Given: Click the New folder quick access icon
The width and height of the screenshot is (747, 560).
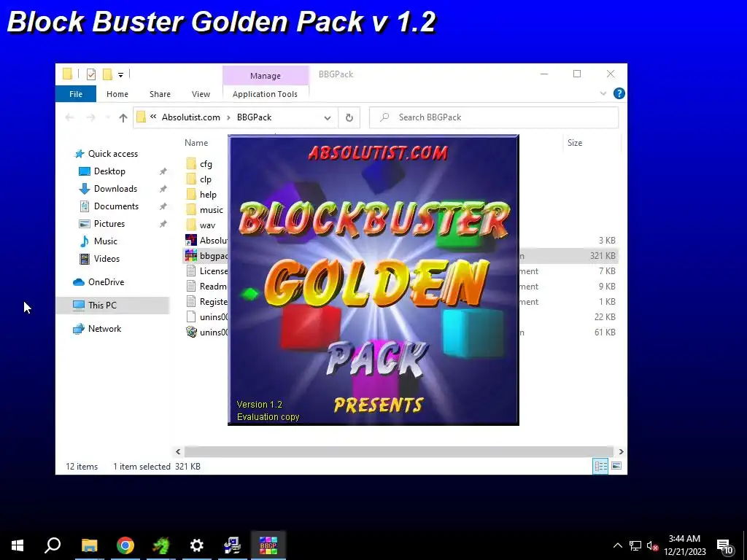Looking at the screenshot, I should [x=108, y=74].
